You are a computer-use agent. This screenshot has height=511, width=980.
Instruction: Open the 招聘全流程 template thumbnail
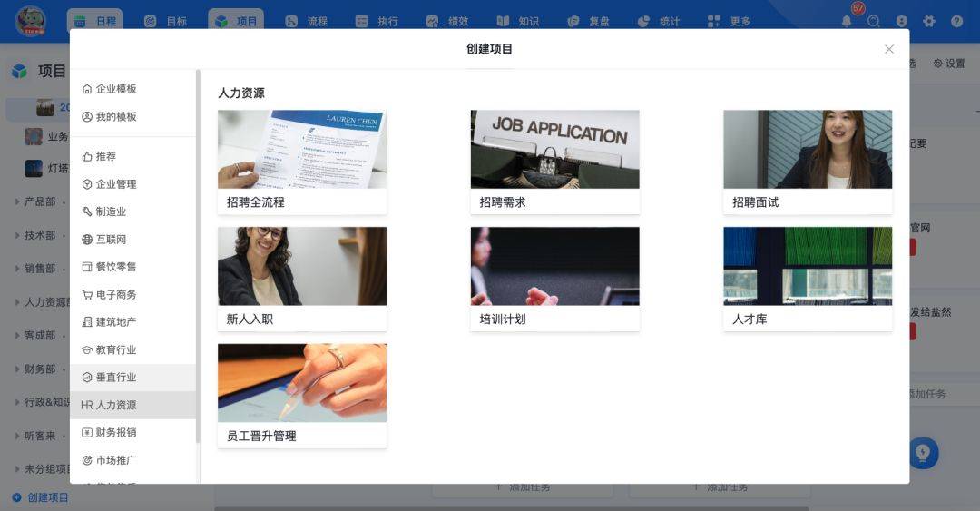(x=302, y=150)
